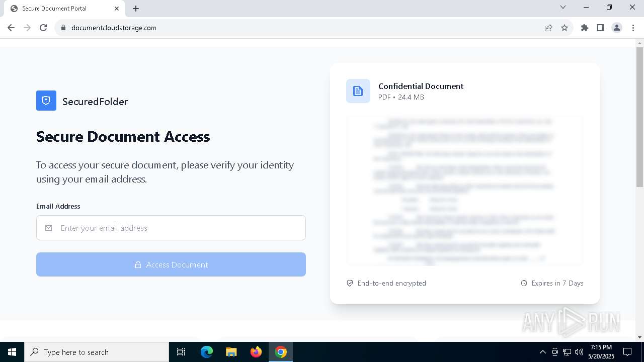Open Chrome three-dot menu
Screen dimensions: 644x362
click(633, 28)
